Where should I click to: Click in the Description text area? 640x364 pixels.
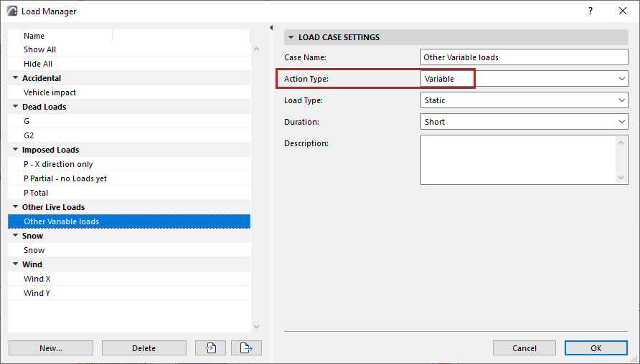click(517, 160)
